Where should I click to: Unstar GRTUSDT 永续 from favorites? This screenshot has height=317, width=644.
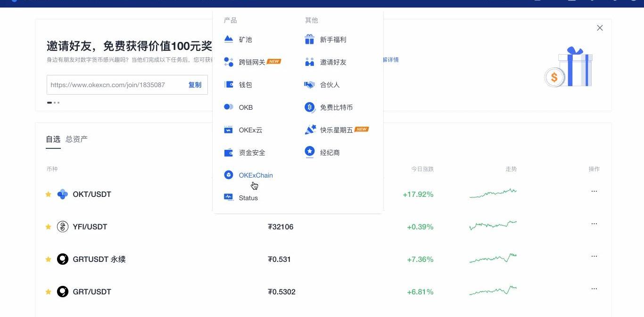48,259
